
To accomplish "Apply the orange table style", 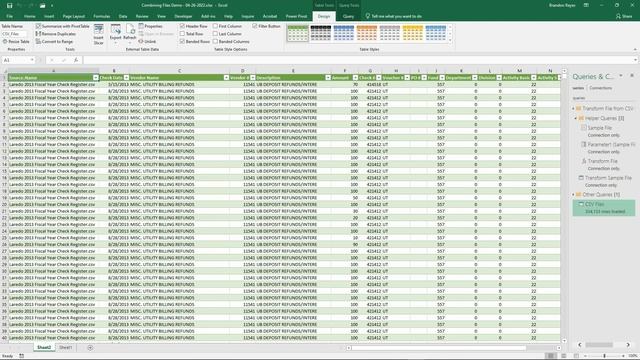I will point(367,33).
